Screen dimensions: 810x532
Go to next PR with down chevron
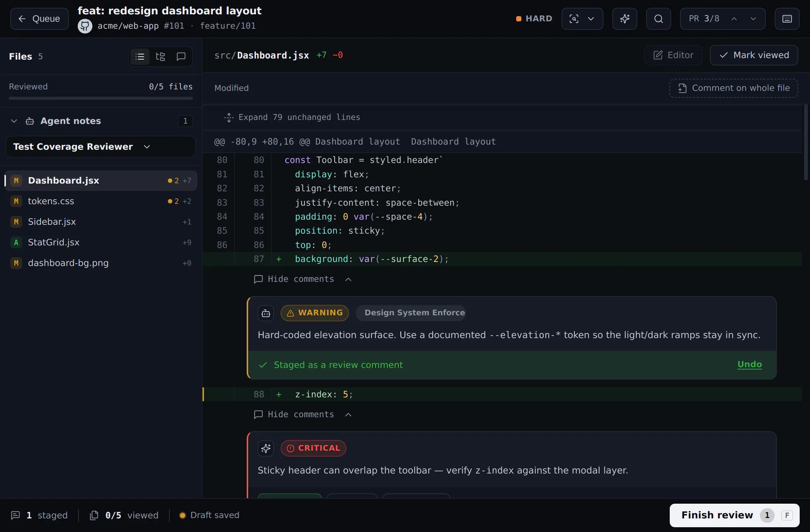[753, 19]
